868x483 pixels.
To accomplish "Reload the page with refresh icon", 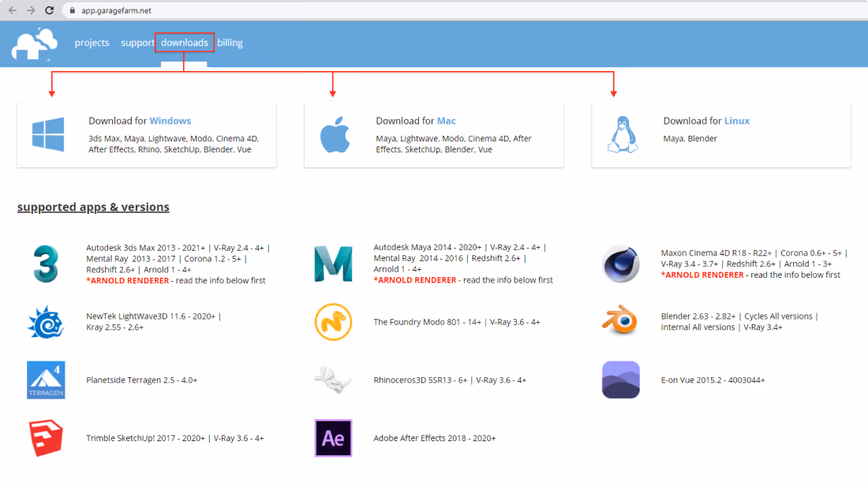I will [49, 10].
